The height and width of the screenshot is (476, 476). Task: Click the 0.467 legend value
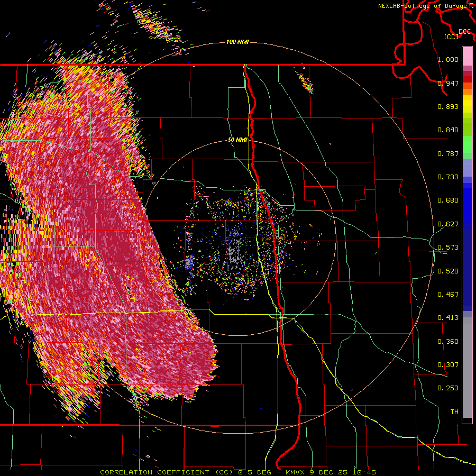[x=448, y=295]
